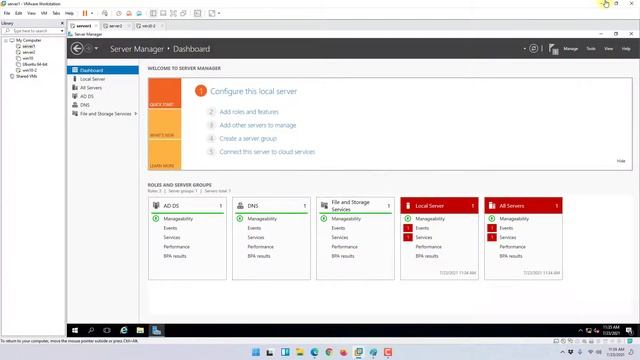Click the VMware full screen toolbar icon

(173, 13)
